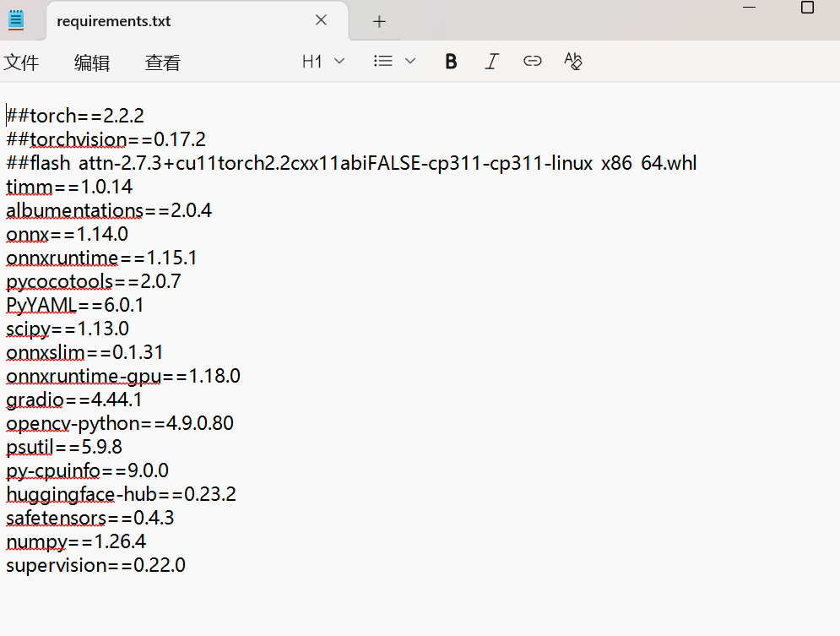Expand the list style dropdown arrow

coord(410,61)
